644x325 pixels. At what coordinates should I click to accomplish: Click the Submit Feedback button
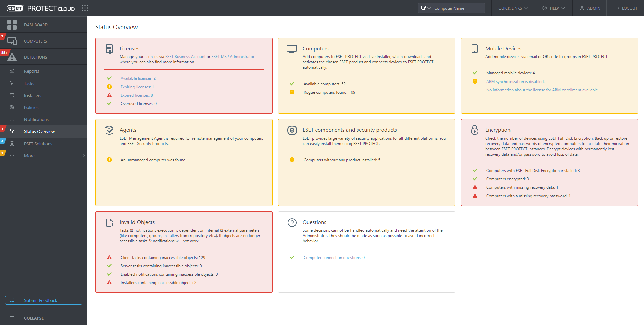43,300
